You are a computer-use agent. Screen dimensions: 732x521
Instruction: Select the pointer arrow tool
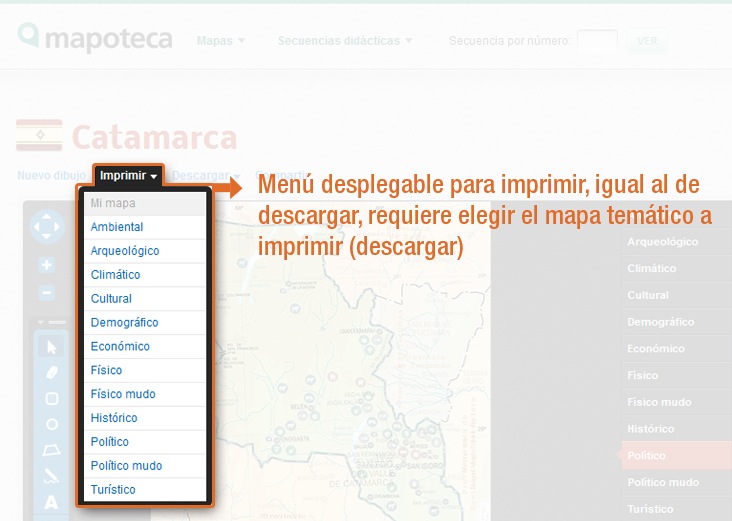[x=51, y=347]
